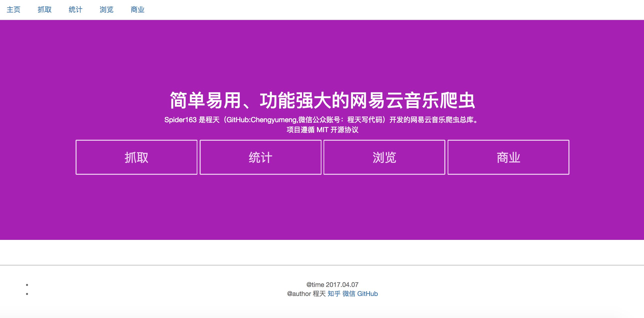Click the @time 2017.04.07 footer text

(332, 285)
